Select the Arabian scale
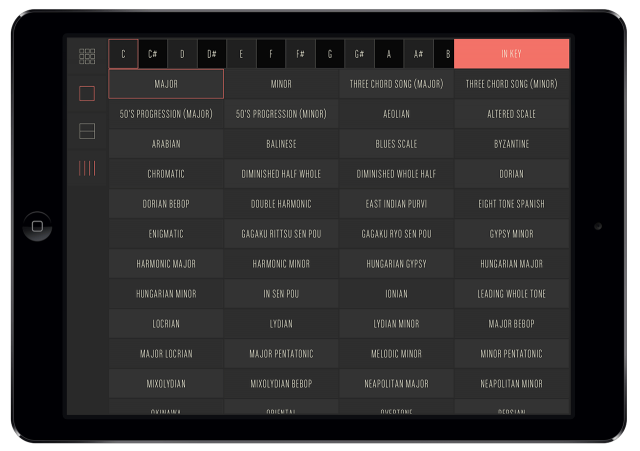 pyautogui.click(x=166, y=144)
